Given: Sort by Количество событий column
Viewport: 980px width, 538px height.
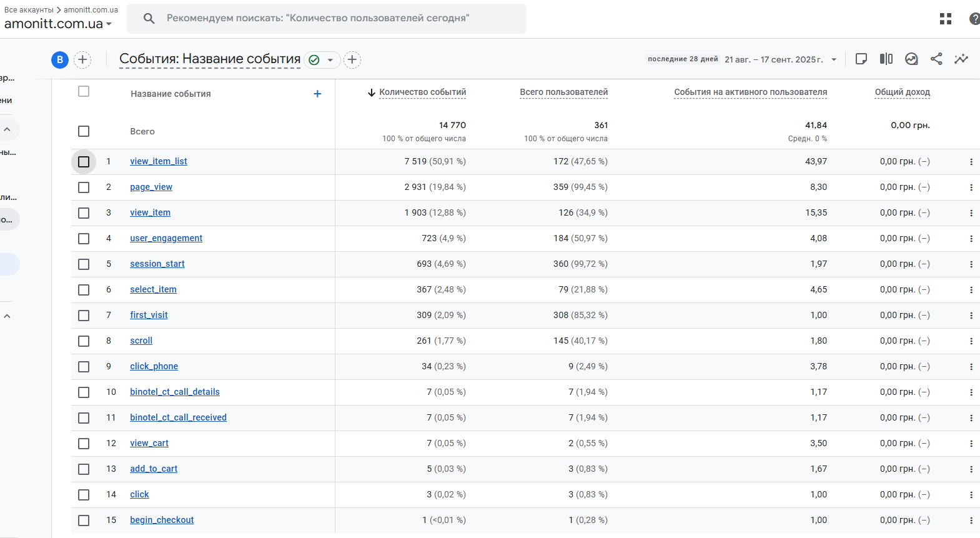Looking at the screenshot, I should (422, 92).
